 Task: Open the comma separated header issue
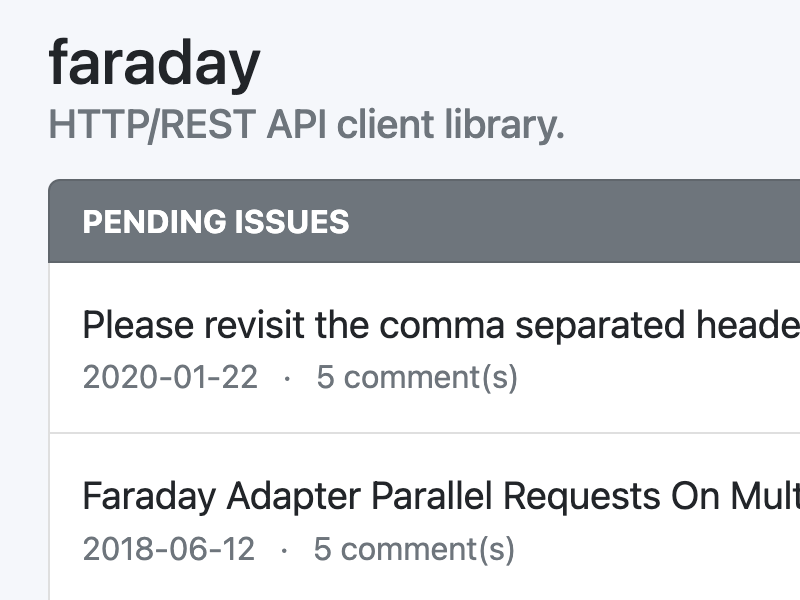(441, 325)
